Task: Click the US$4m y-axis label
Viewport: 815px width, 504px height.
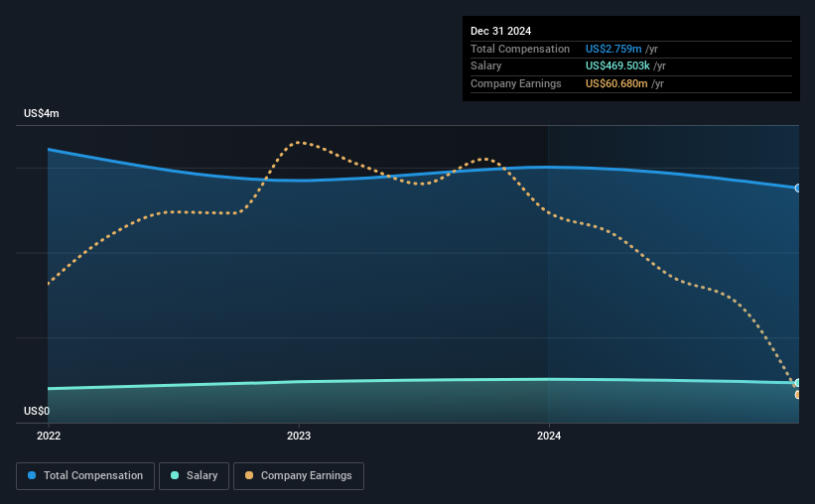Action: 42,113
